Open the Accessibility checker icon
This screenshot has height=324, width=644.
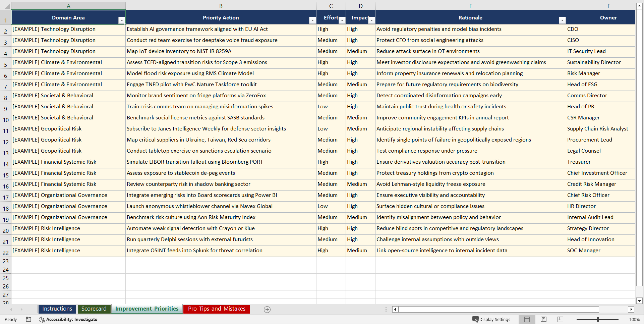pyautogui.click(x=42, y=319)
